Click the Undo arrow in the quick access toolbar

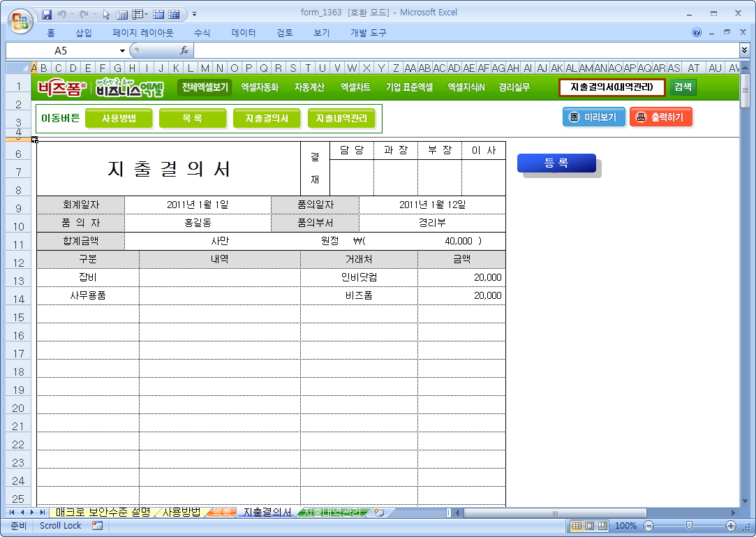coord(61,14)
